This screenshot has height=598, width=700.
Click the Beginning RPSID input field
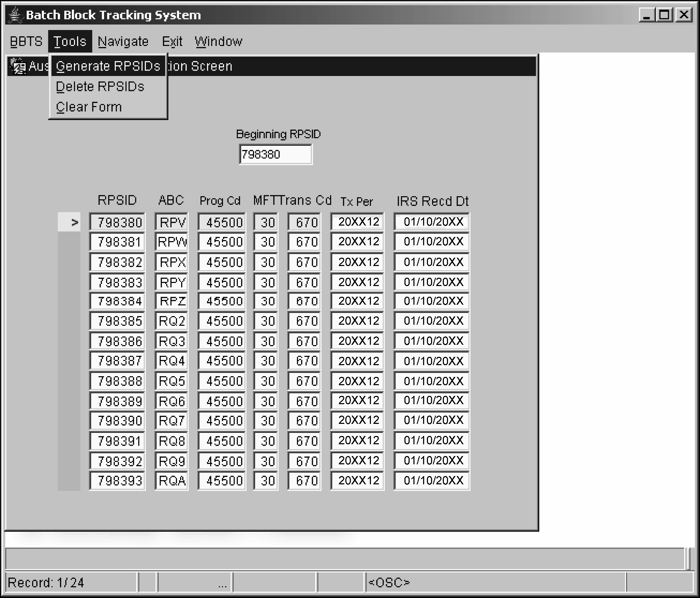point(275,154)
